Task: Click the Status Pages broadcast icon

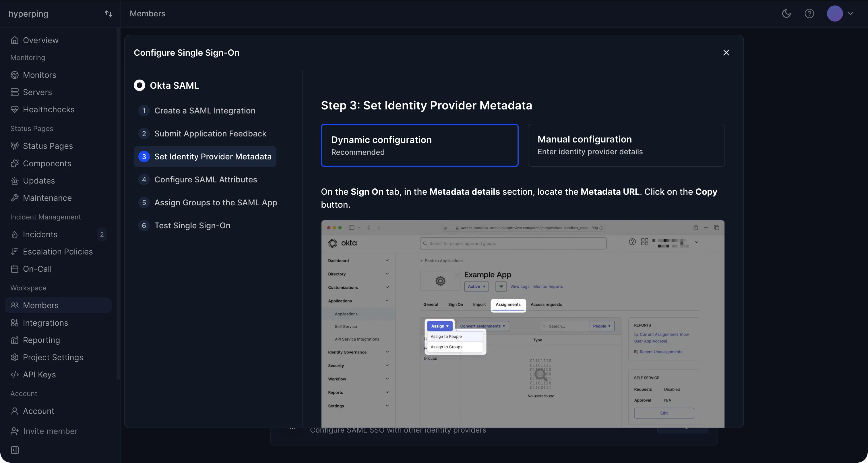Action: pyautogui.click(x=14, y=146)
